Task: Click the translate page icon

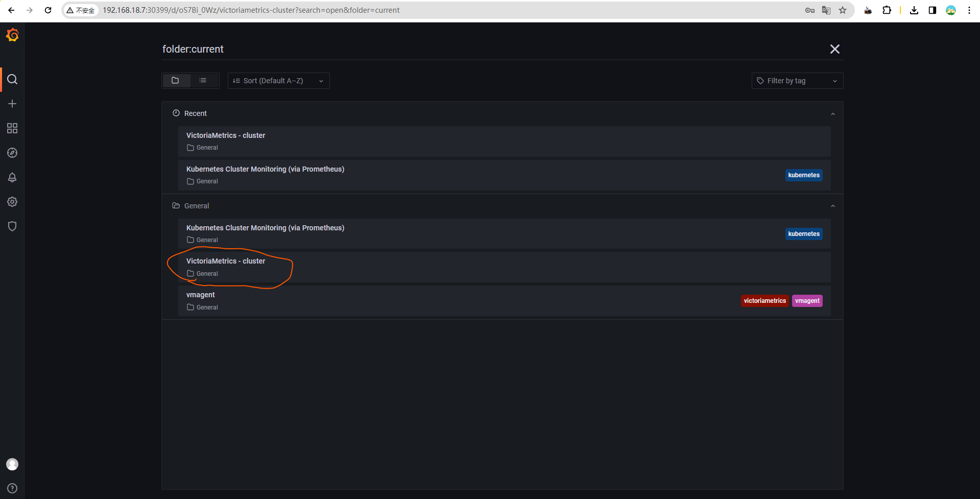Action: tap(826, 10)
